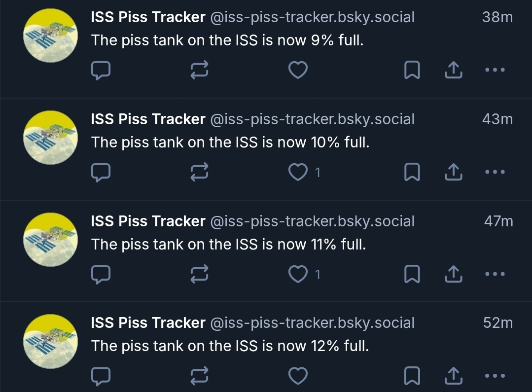Click the 43m timestamp link
The width and height of the screenshot is (532, 392).
click(497, 119)
